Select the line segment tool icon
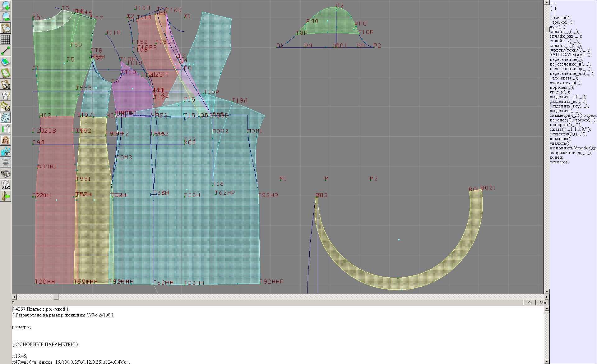Screen dimensions: 597x364 (x=6, y=51)
